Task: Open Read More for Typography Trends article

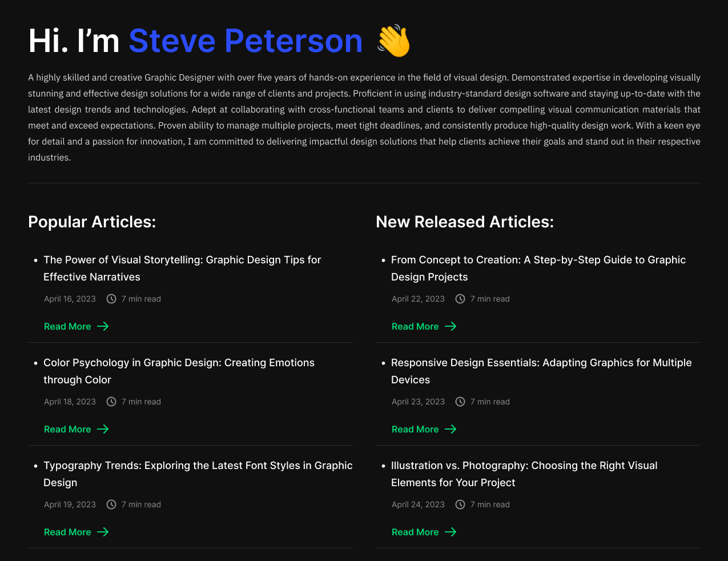Action: pos(67,532)
